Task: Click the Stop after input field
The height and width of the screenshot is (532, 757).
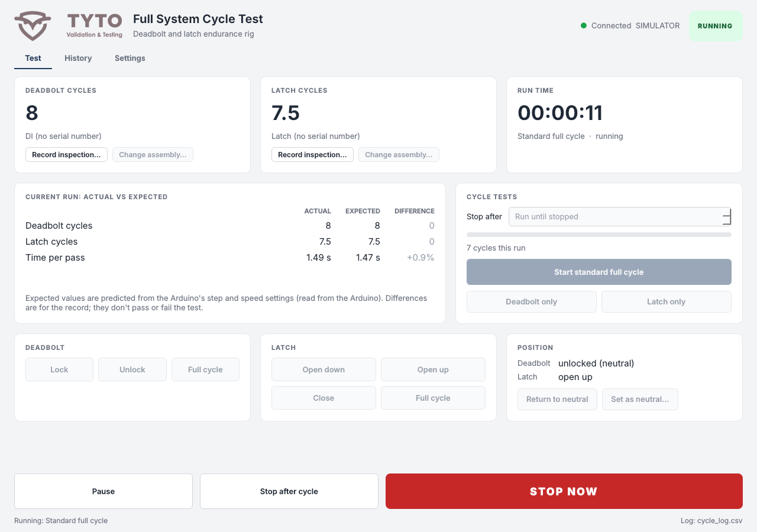Action: click(x=620, y=216)
